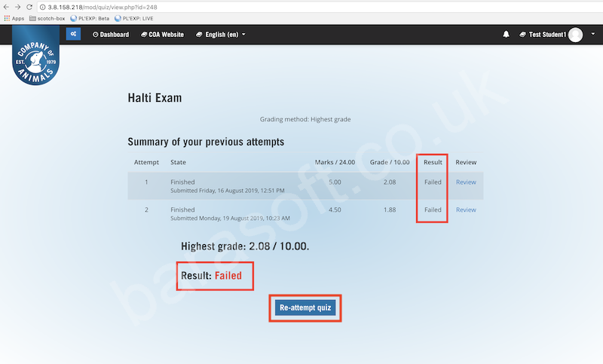Review attempt 2 submitted 19 August
Screen dimensions: 603x364
tap(466, 210)
